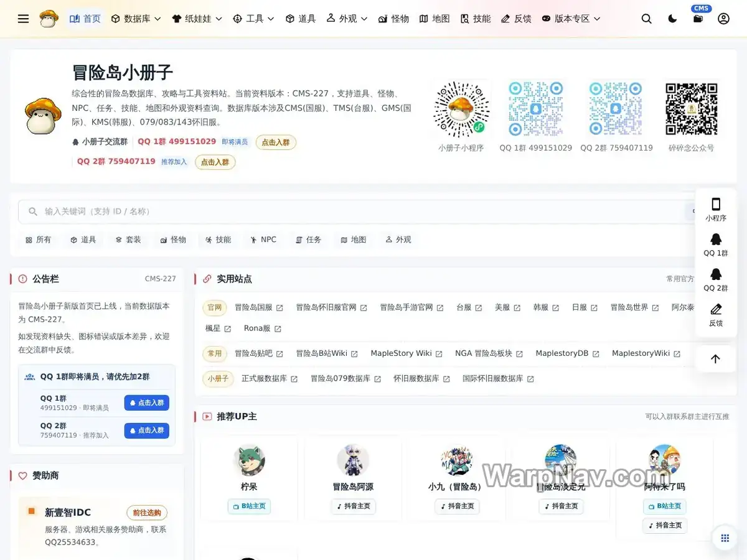Open the grid apps floating button
Image resolution: width=747 pixels, height=560 pixels.
coord(725,538)
